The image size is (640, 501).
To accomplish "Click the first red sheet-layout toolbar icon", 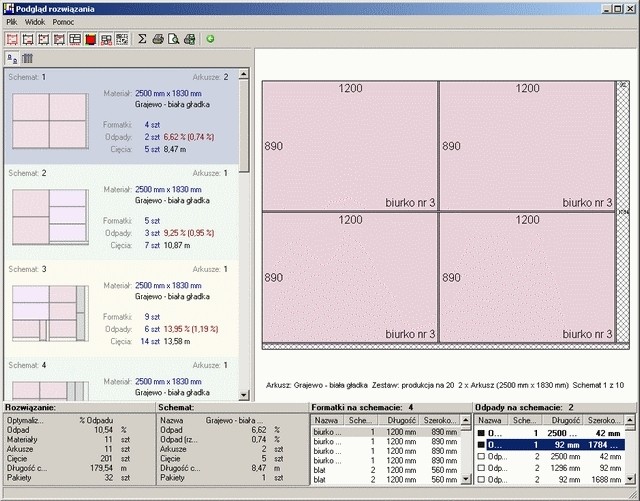I will [x=12, y=39].
